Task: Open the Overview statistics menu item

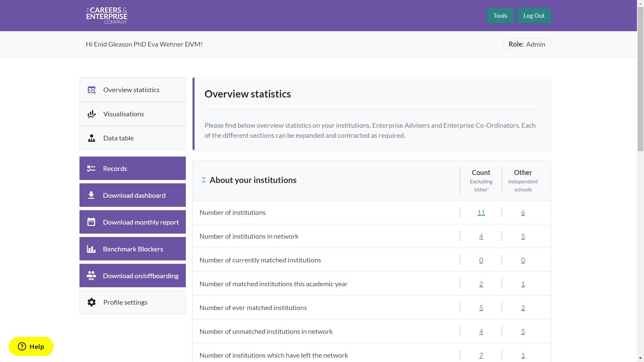Action: point(132,90)
